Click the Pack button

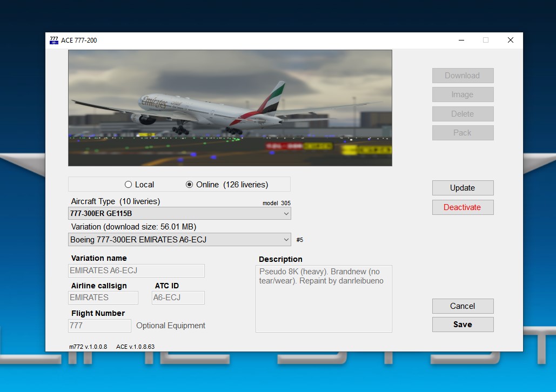coord(463,133)
